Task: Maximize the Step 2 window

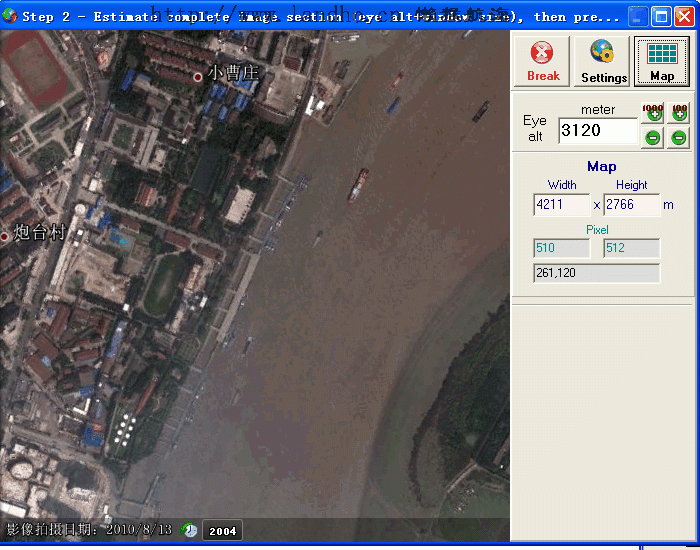Action: (x=661, y=16)
